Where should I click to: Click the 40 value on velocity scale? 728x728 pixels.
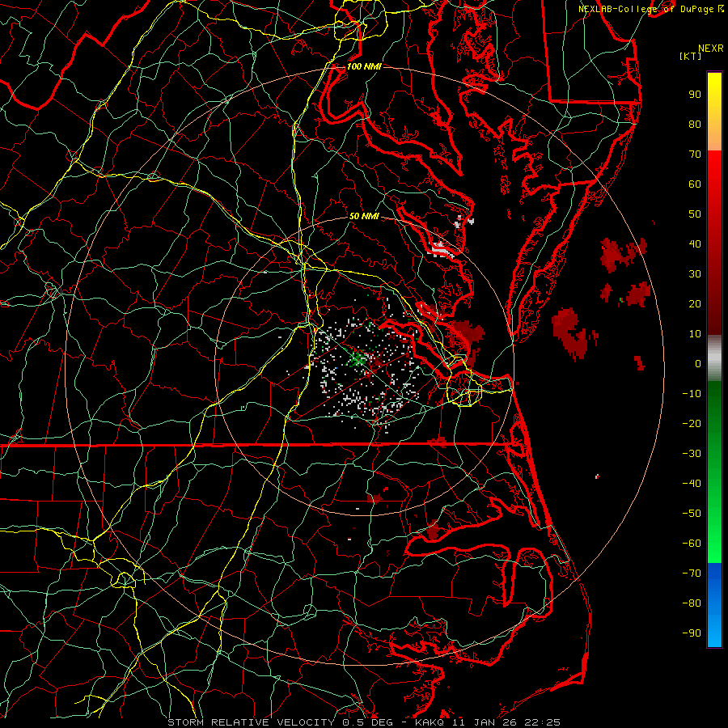click(695, 243)
